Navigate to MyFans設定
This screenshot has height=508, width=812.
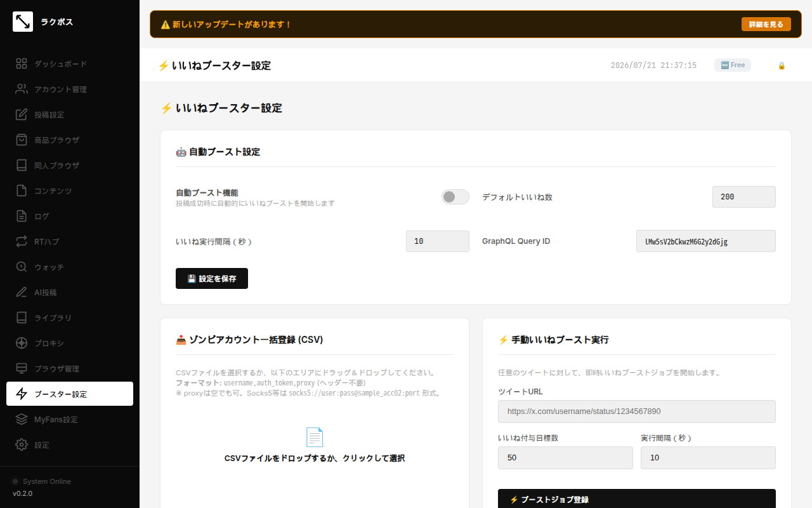(x=70, y=419)
